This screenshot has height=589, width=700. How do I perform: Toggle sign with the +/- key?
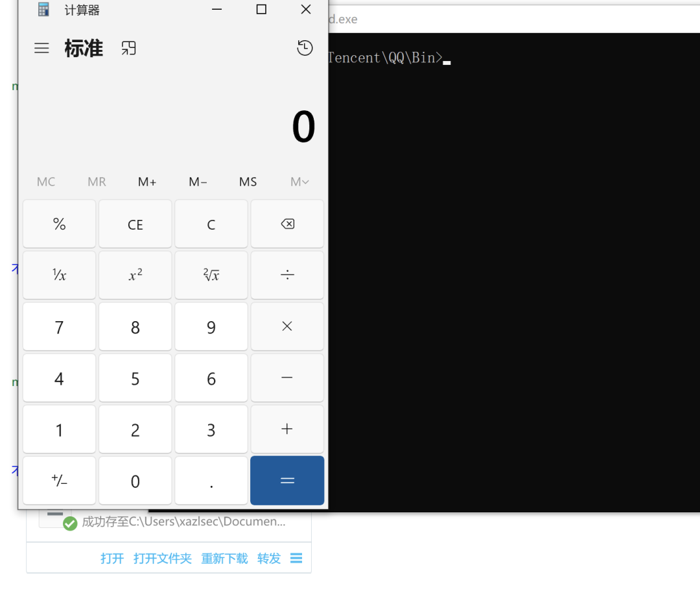[x=60, y=481]
